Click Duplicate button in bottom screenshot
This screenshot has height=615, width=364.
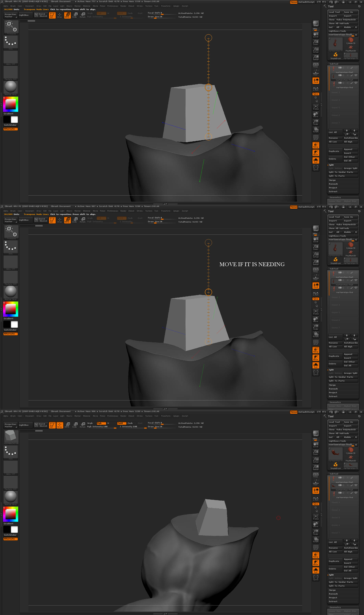335,561
